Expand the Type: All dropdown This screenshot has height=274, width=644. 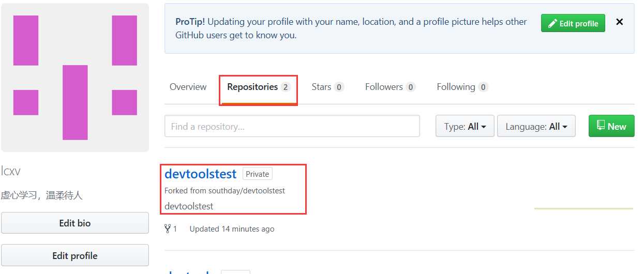click(465, 126)
